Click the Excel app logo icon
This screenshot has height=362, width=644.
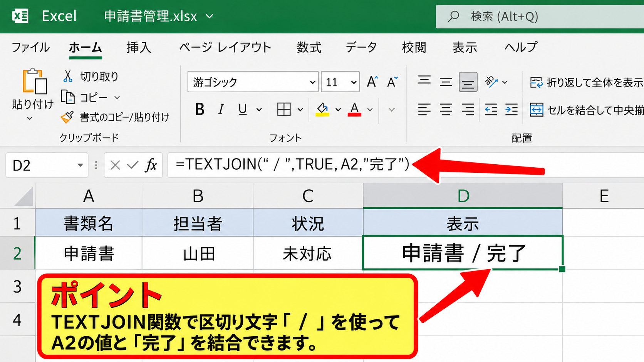point(20,16)
